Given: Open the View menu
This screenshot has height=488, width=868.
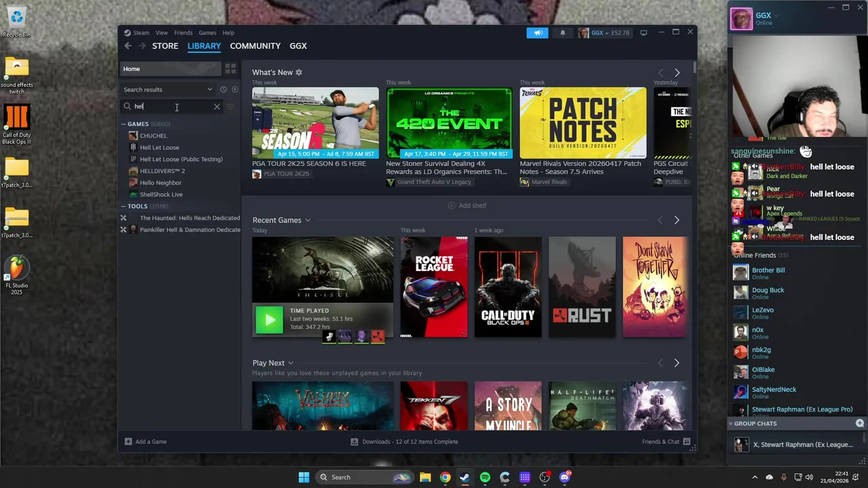Looking at the screenshot, I should click(161, 33).
